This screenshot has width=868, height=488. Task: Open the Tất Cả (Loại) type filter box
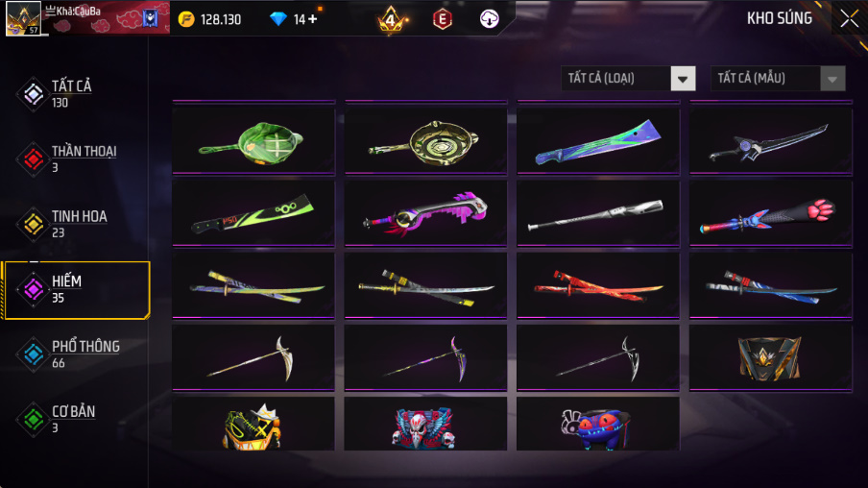click(628, 79)
